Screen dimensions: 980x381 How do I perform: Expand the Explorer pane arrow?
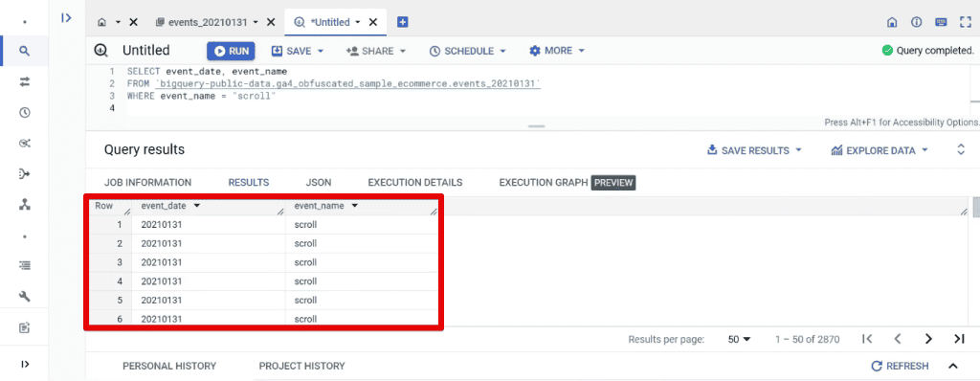(66, 18)
